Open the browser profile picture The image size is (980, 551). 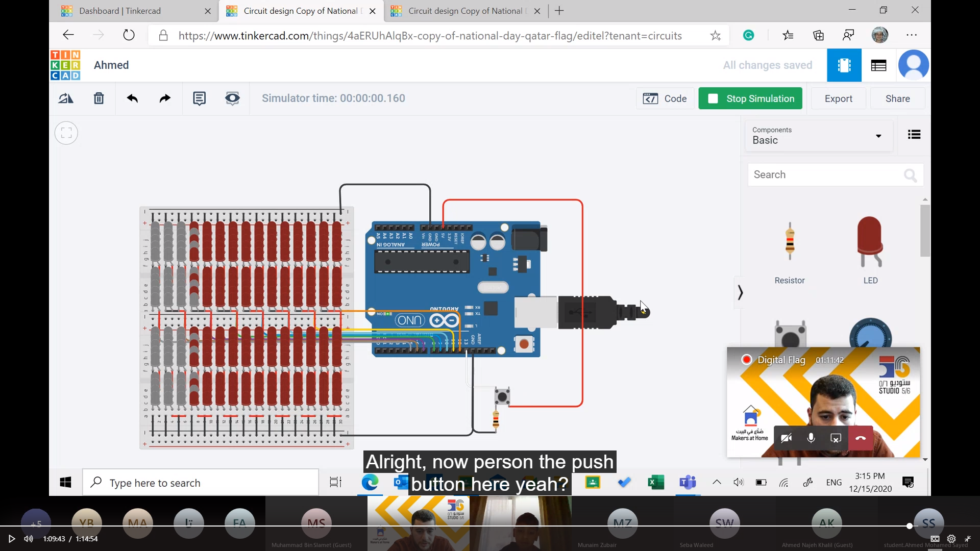click(x=880, y=35)
